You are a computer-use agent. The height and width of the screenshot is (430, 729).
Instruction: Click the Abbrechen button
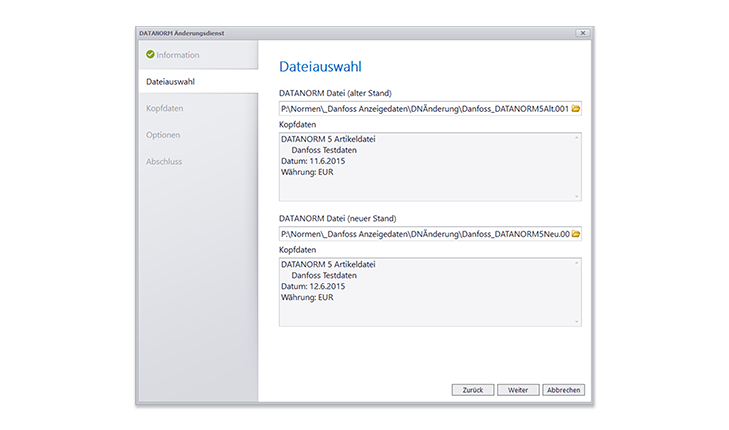tap(563, 390)
